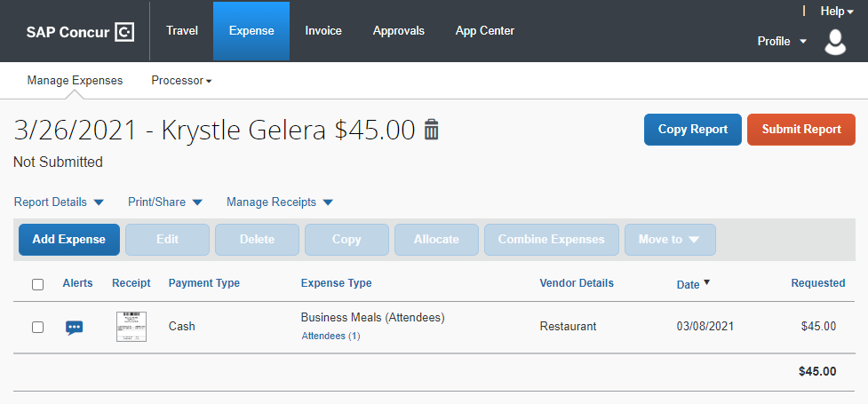Click the SAP Concur logo
Image resolution: width=868 pixels, height=404 pixels.
point(80,32)
